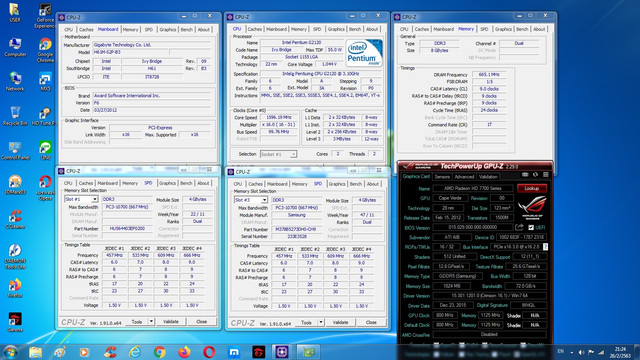Screen dimensions: 640x360
Task: Click the GPU-Z refresh icon
Action: 535,175
